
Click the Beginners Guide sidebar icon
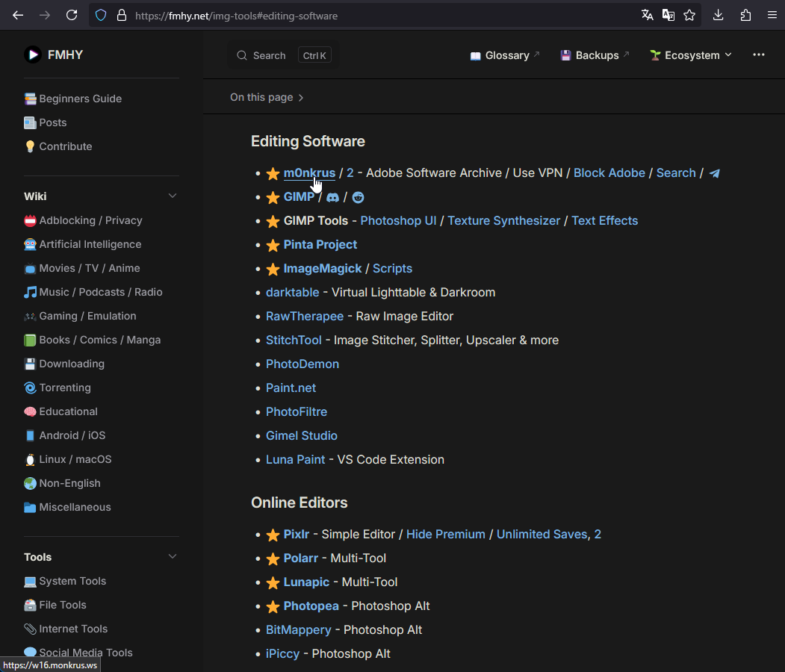coord(30,99)
